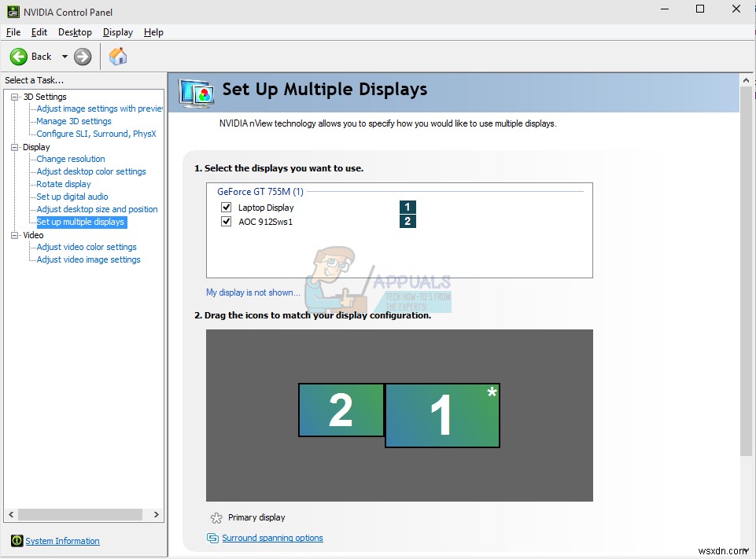Click the Set Up Multiple Displays header icon
Viewport: 756px width, 559px height.
pos(196,93)
